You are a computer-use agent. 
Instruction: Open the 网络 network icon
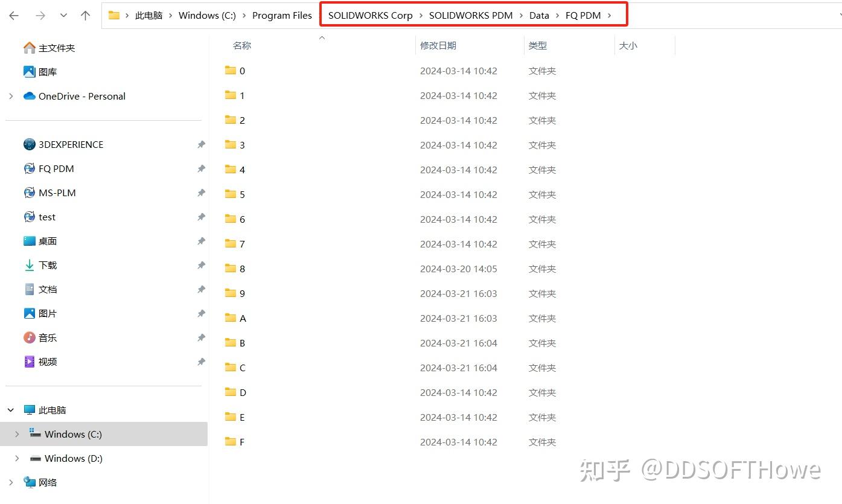pos(29,482)
